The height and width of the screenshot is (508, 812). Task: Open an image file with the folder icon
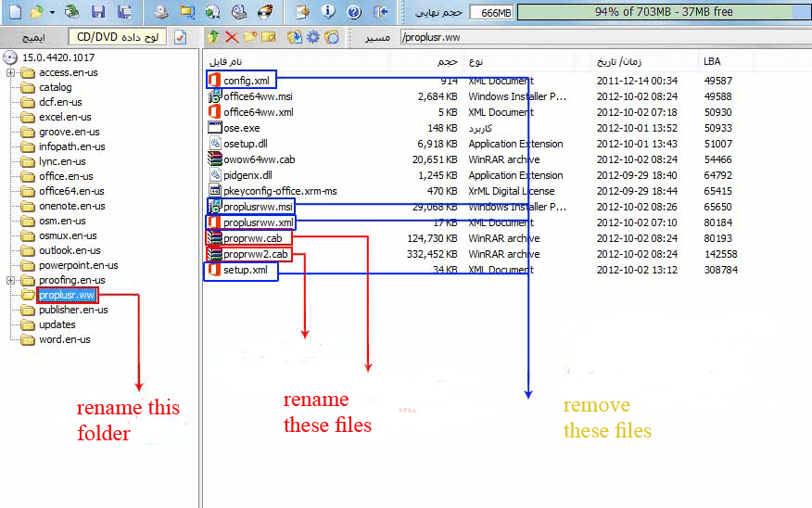36,11
